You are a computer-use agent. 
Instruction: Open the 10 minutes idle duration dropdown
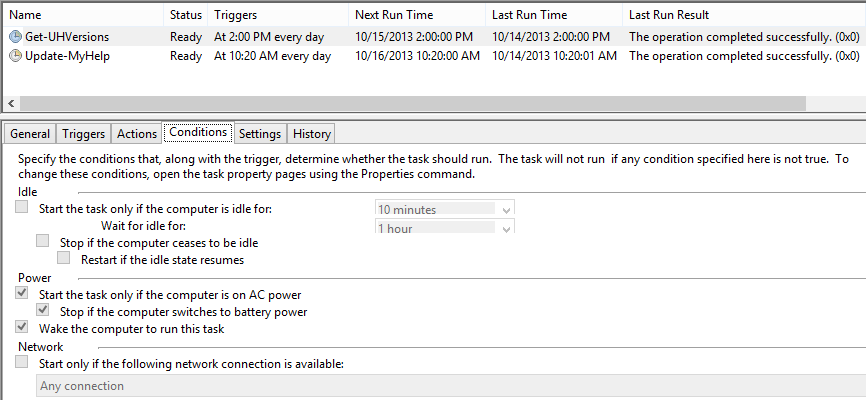click(x=445, y=208)
